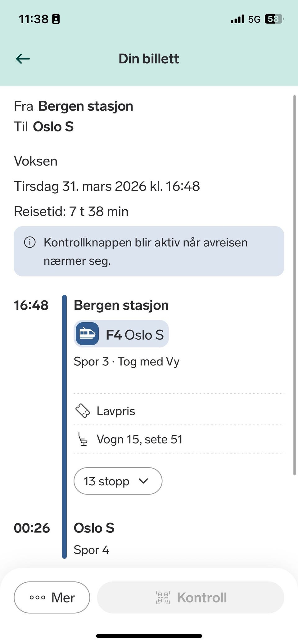
Task: Expand the 13 stopp list
Action: [x=118, y=481]
